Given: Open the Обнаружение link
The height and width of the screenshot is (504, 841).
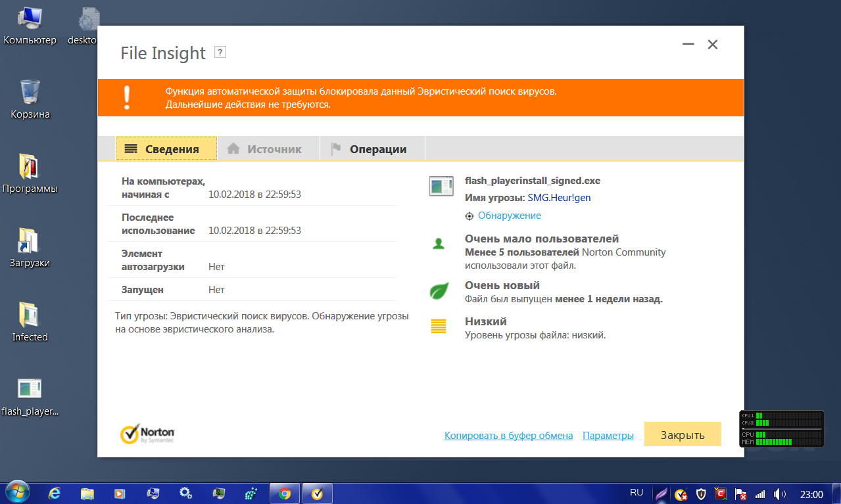Looking at the screenshot, I should coord(510,216).
